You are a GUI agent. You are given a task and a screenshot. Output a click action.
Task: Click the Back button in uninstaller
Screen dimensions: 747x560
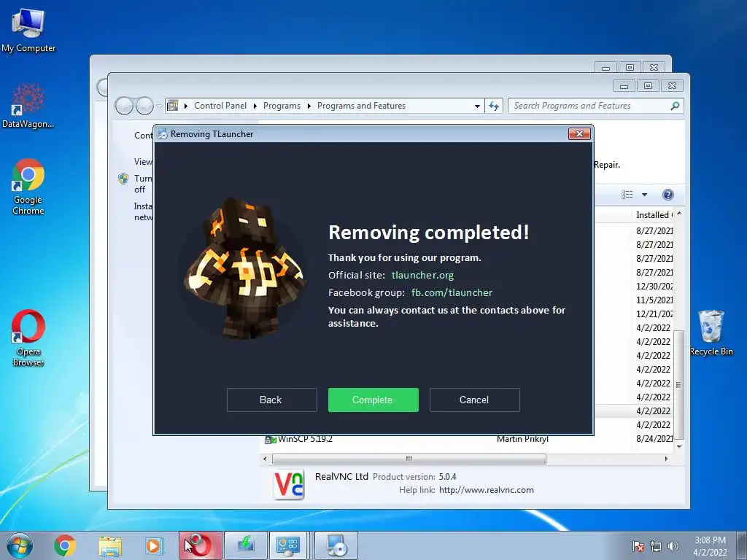click(x=271, y=400)
